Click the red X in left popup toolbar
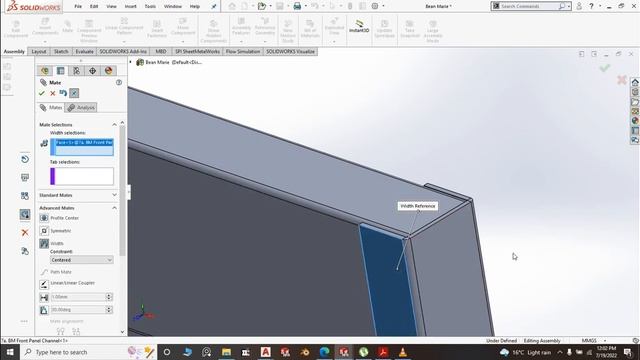 coord(25,233)
